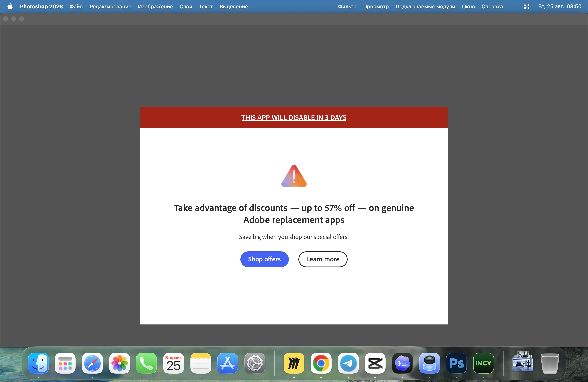Open the Trash in the Dock
The height and width of the screenshot is (382, 588).
[550, 363]
